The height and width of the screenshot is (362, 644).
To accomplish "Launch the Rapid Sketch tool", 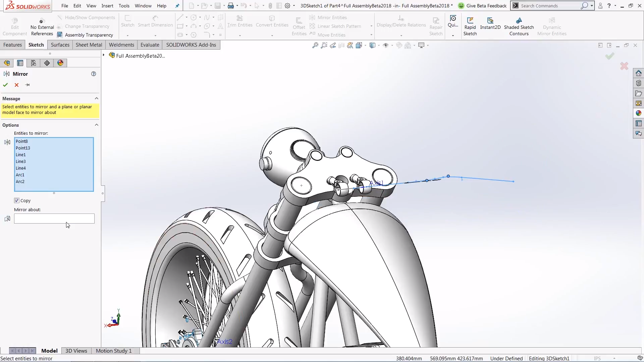I will (x=470, y=25).
